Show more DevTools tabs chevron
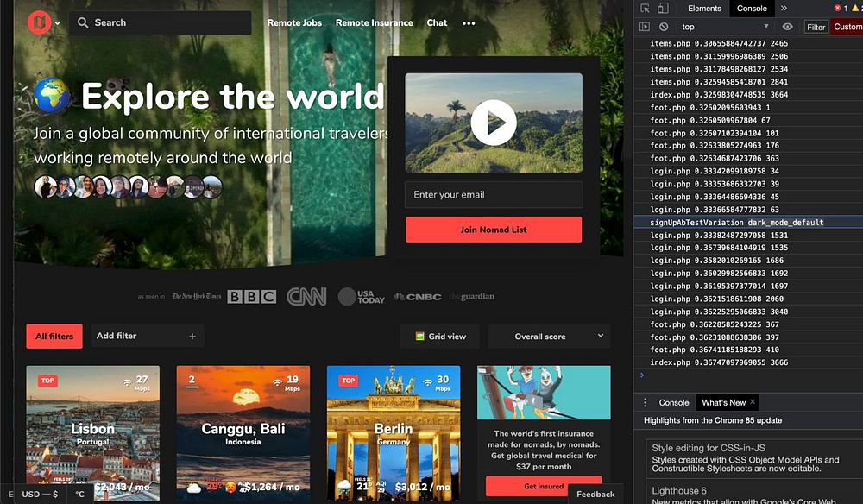863x504 pixels. click(x=784, y=9)
